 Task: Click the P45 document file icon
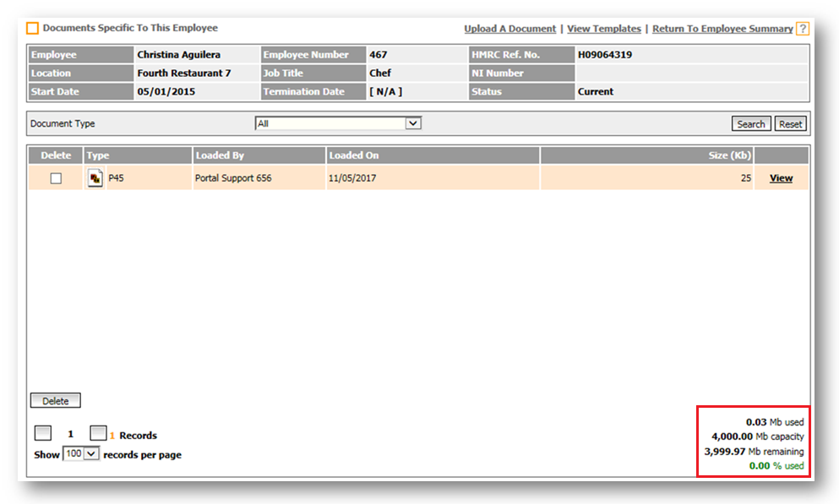point(95,178)
